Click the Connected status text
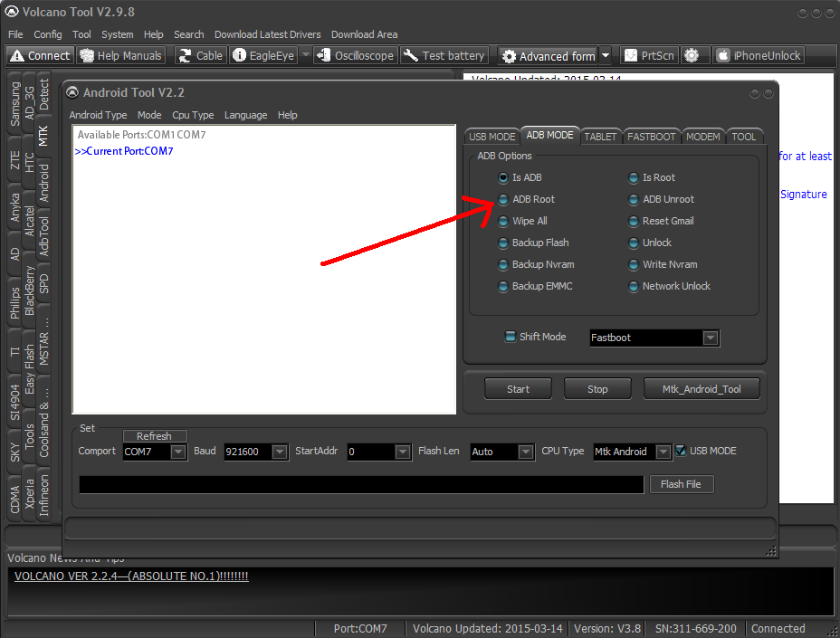This screenshot has height=638, width=840. pos(778,628)
